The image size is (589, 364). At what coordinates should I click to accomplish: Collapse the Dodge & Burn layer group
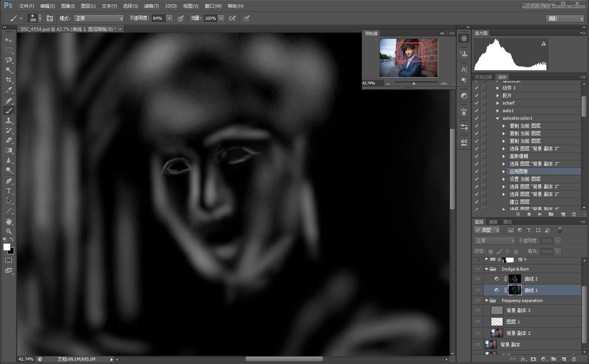[x=486, y=269]
